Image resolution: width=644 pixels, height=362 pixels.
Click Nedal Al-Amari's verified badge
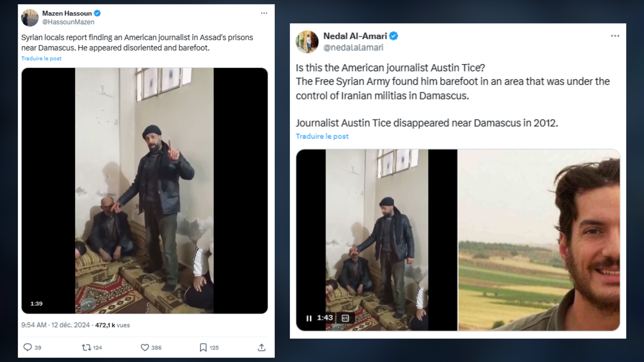tap(394, 36)
